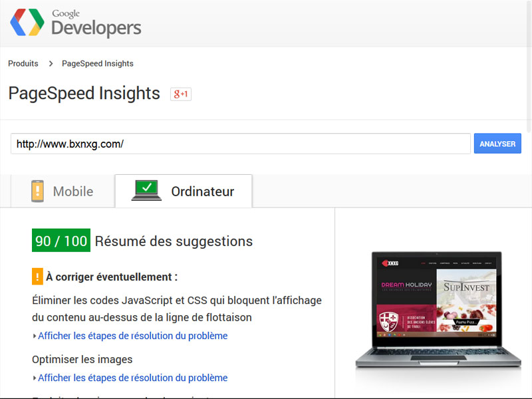Select the Ordinateur tab
532x399 pixels.
point(184,191)
